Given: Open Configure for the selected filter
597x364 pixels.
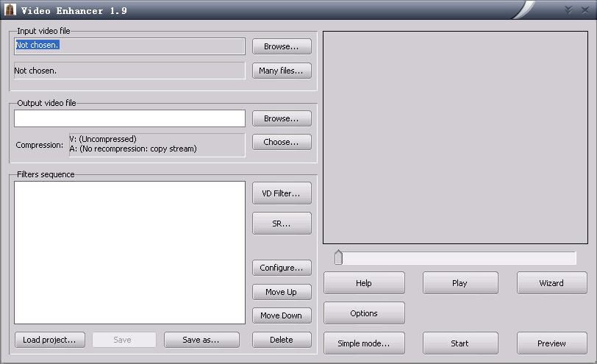Looking at the screenshot, I should [x=282, y=268].
